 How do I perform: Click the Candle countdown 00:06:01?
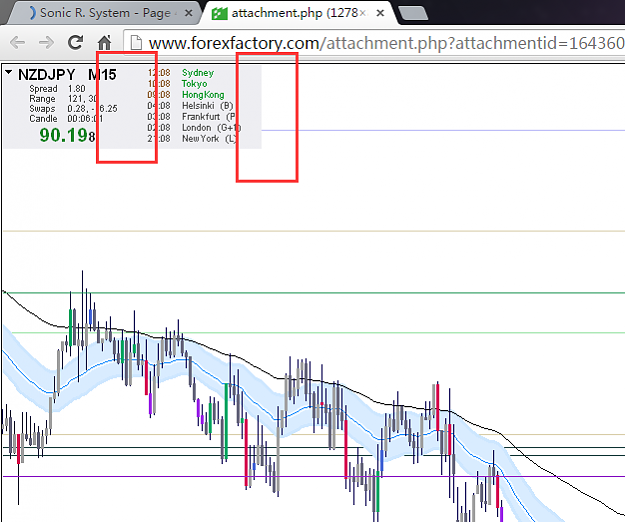point(85,119)
